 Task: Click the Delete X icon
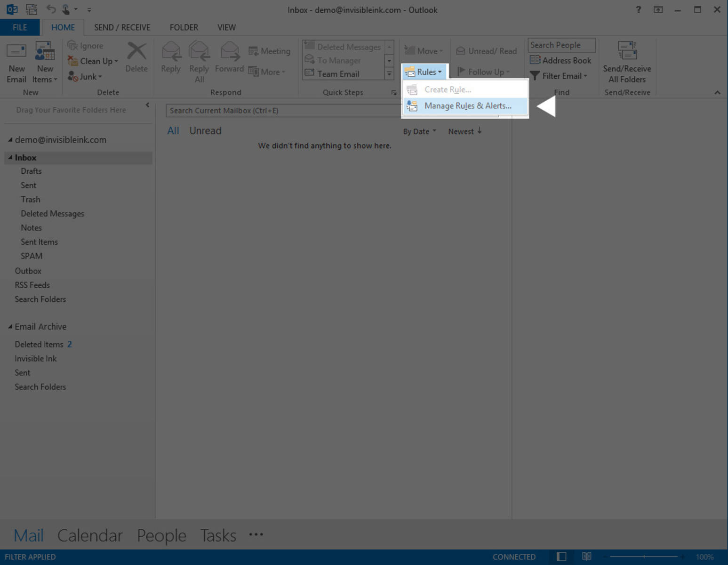click(x=136, y=51)
